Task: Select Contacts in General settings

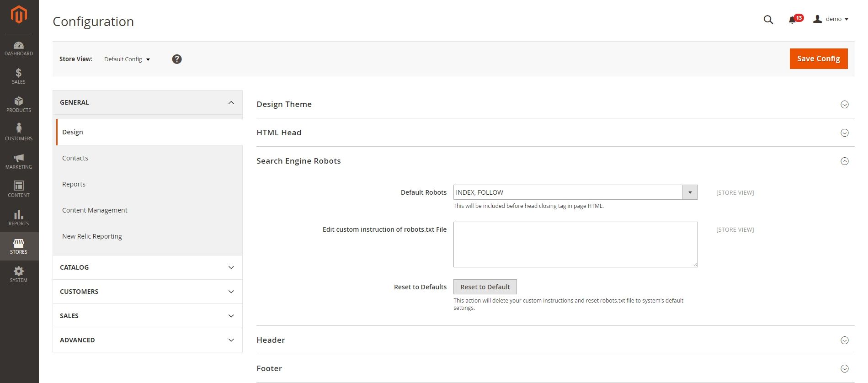Action: 75,158
